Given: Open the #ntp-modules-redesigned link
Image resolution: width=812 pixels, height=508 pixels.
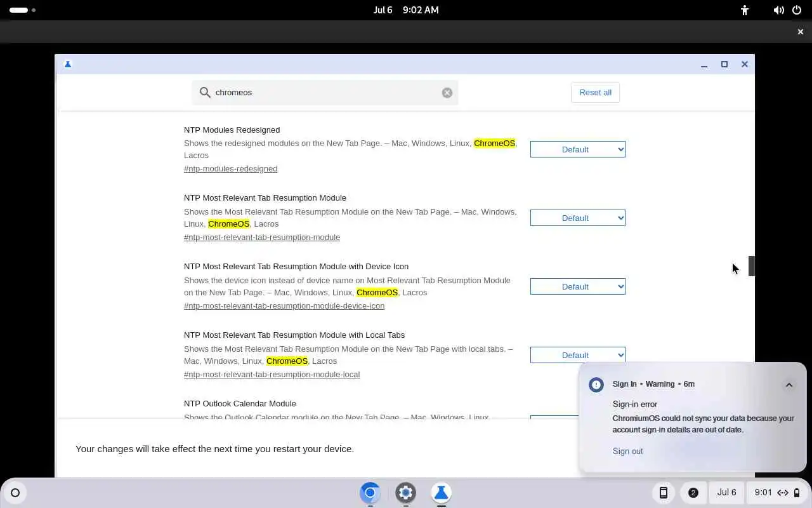Looking at the screenshot, I should pos(230,169).
